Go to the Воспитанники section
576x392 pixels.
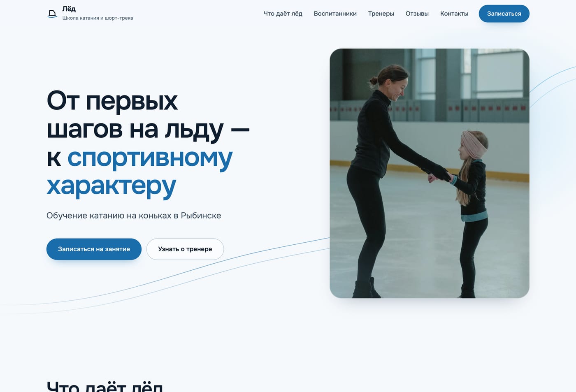[335, 14]
